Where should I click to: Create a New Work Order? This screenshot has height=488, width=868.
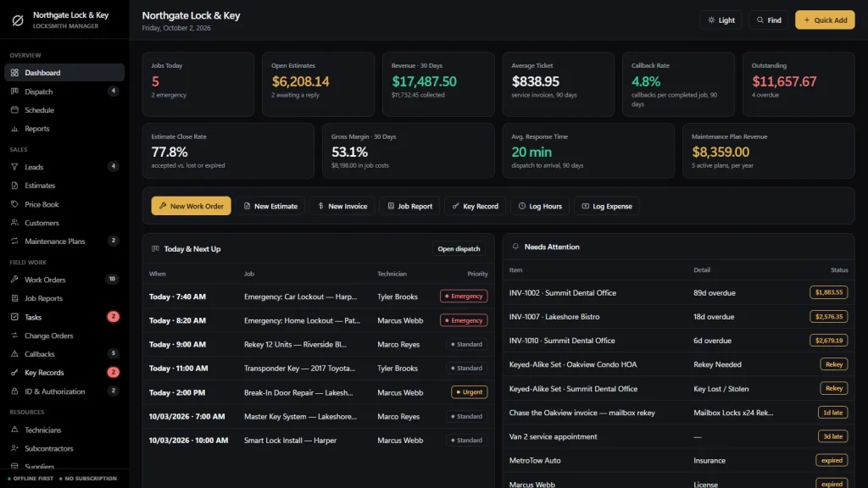pyautogui.click(x=191, y=206)
